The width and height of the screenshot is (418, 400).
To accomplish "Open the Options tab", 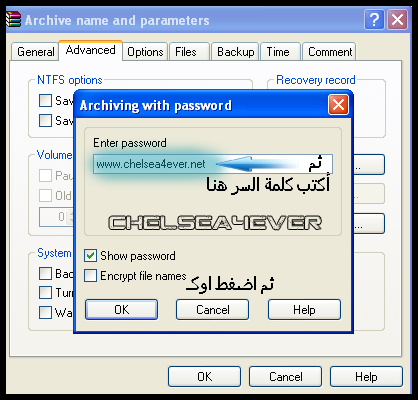I will coord(145,52).
